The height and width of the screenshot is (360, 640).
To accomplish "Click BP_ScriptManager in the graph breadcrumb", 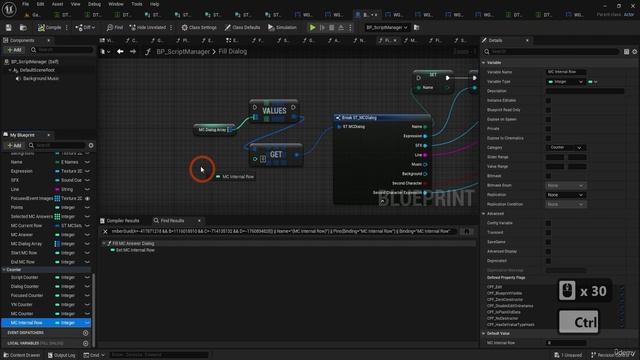I will pyautogui.click(x=183, y=51).
